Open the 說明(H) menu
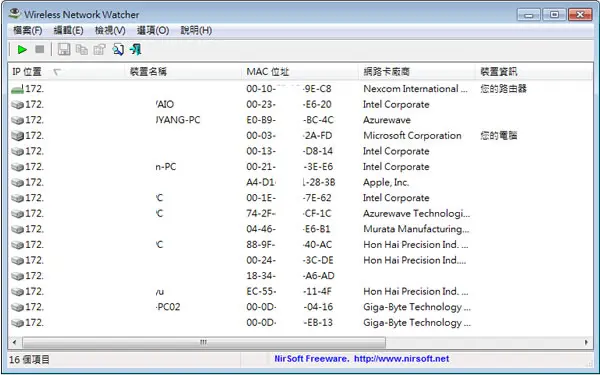600x375 pixels. pos(196,31)
